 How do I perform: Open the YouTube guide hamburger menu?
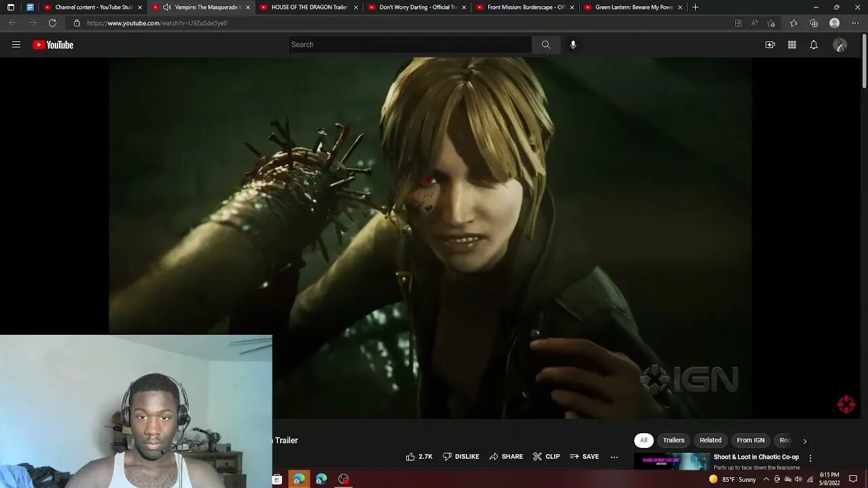point(16,45)
